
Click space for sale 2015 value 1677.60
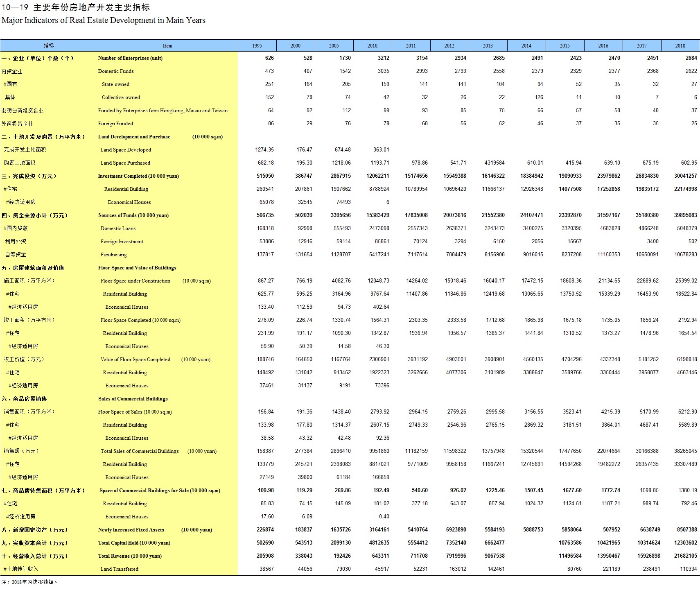coord(572,491)
